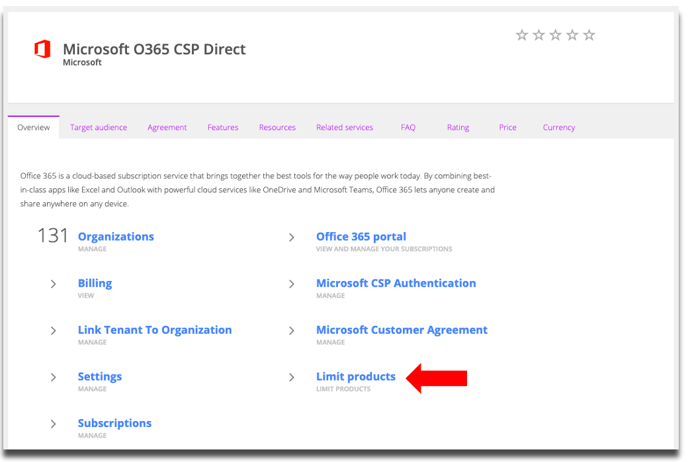Click the fourth rating star
The height and width of the screenshot is (462, 688).
click(572, 35)
